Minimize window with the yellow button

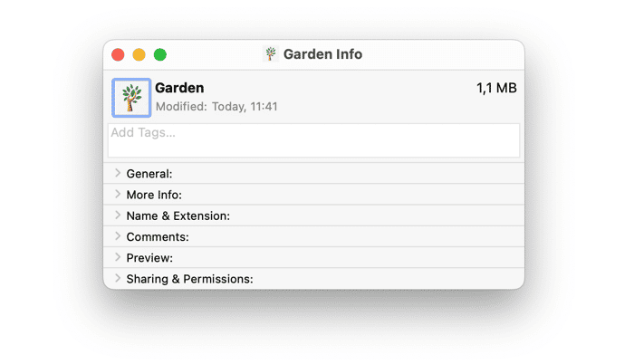139,54
